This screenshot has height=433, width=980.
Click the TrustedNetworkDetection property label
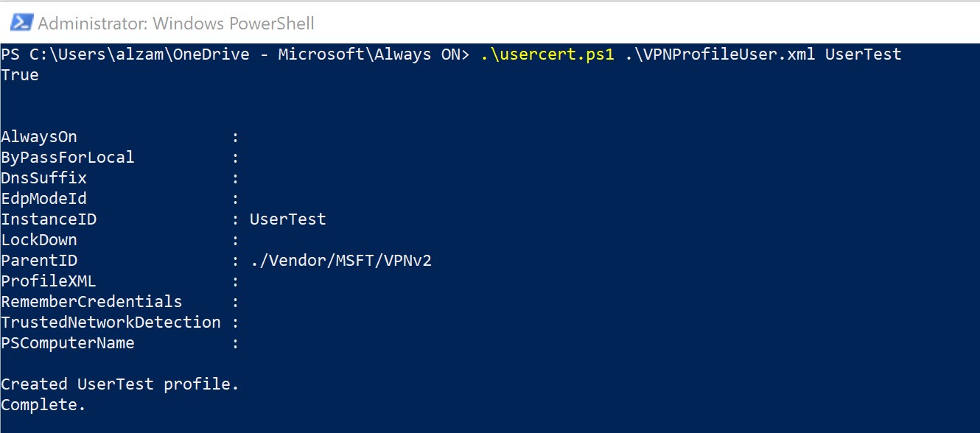click(x=111, y=323)
